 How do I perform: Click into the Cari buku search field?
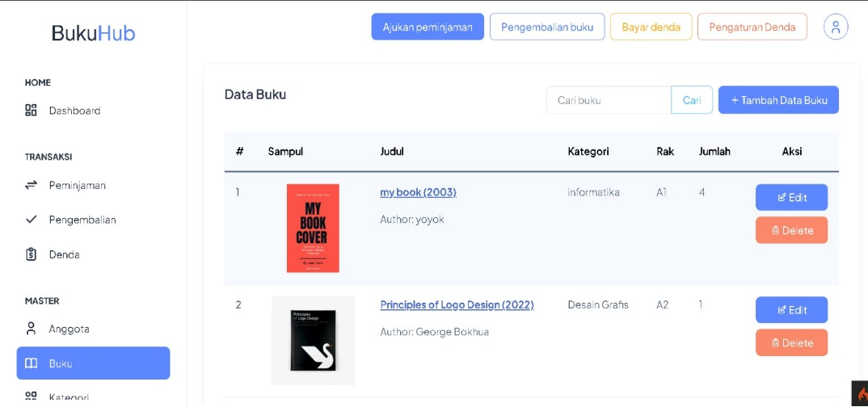(609, 100)
